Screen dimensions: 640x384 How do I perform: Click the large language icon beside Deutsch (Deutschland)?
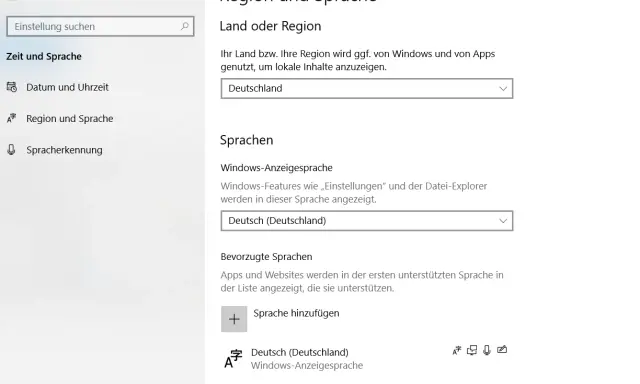233,359
